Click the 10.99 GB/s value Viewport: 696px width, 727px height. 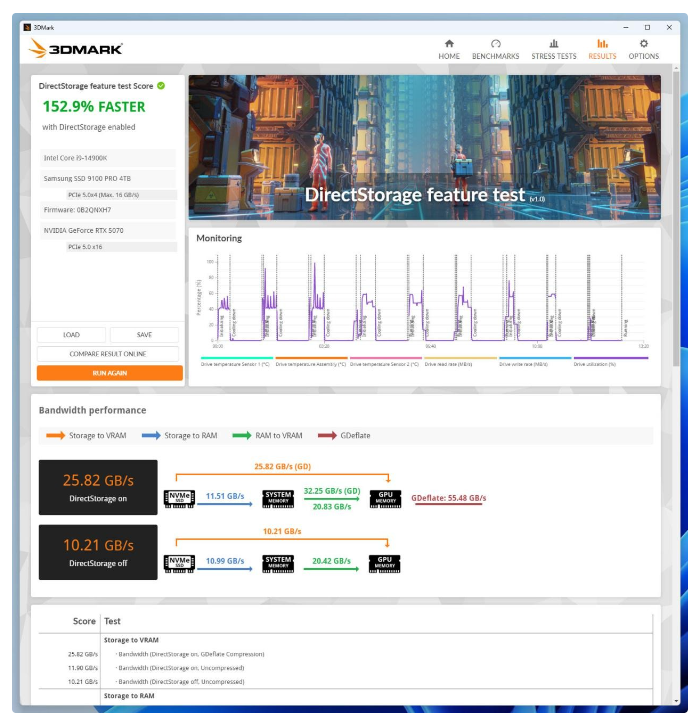coord(225,561)
